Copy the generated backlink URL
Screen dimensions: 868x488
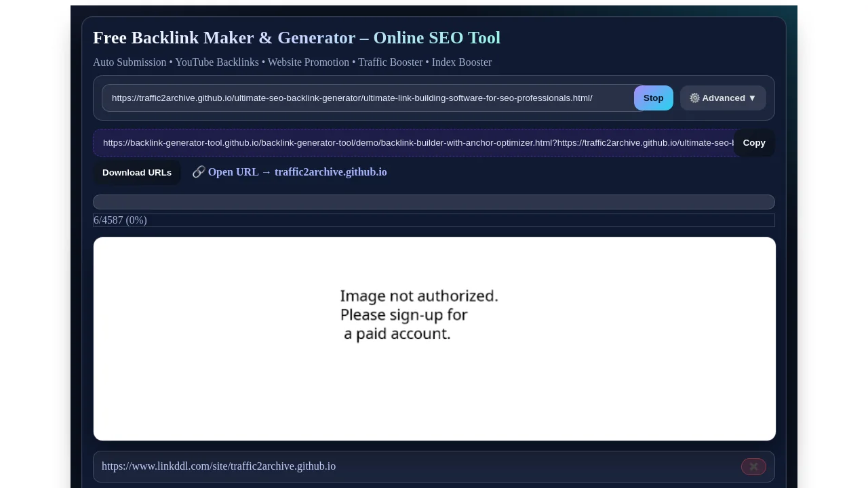(753, 142)
